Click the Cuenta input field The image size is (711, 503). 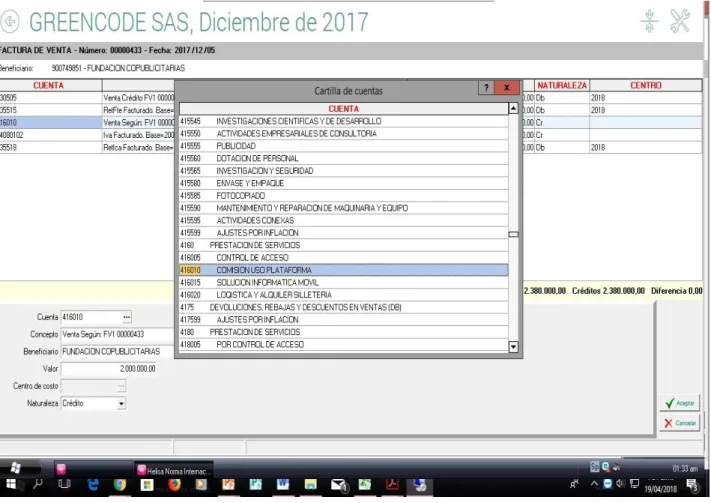91,317
